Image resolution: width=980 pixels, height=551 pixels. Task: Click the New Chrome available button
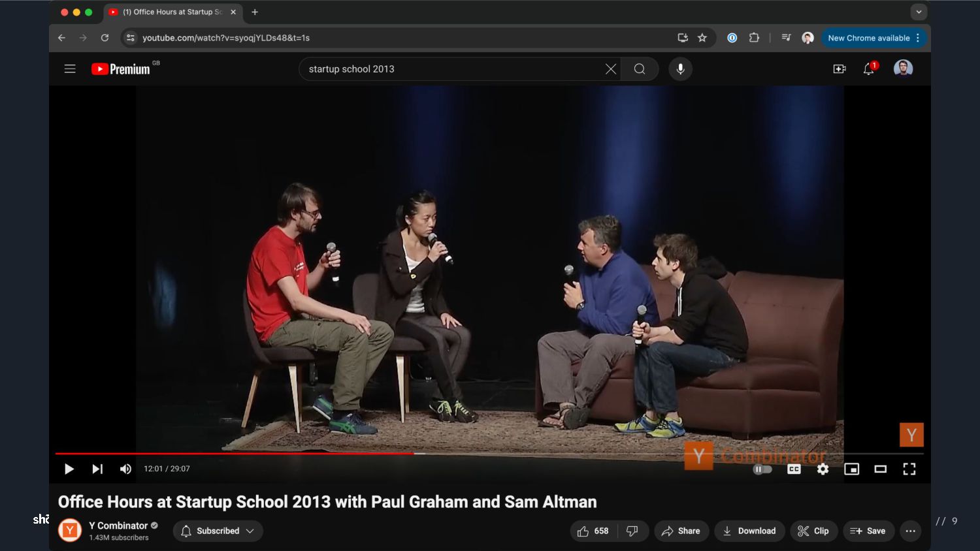point(869,38)
